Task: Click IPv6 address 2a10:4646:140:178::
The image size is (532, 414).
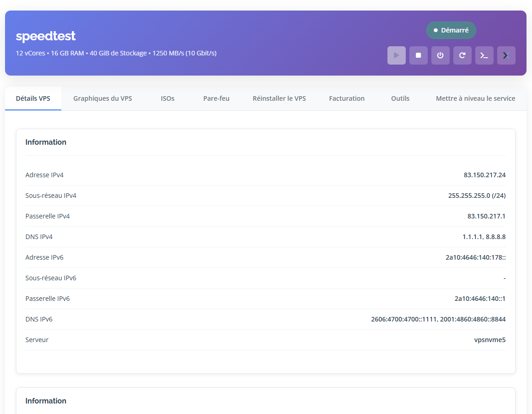Action: click(475, 257)
